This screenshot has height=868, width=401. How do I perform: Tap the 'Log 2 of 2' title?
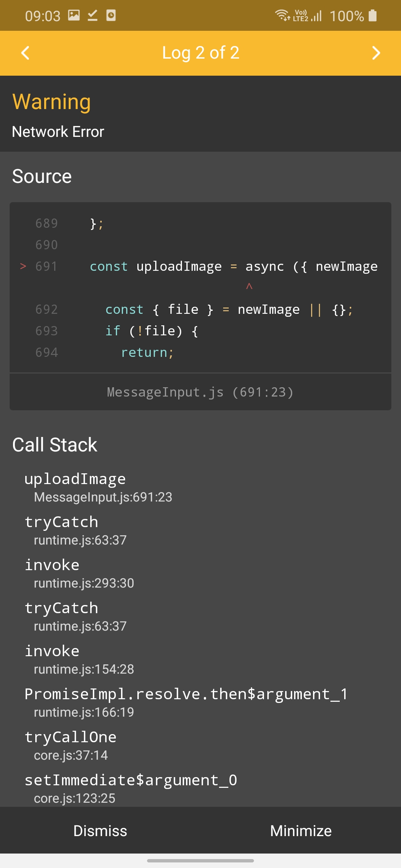tap(200, 53)
